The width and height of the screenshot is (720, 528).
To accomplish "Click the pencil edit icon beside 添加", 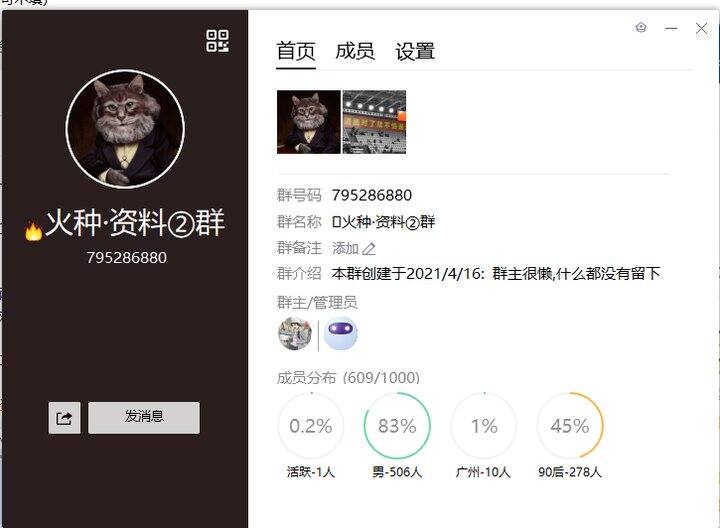I will pos(369,249).
